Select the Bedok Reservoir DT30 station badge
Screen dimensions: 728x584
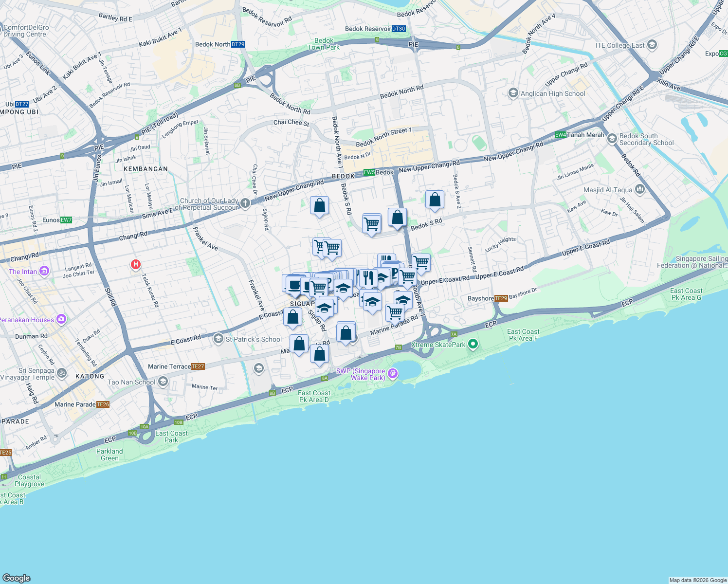pyautogui.click(x=399, y=29)
